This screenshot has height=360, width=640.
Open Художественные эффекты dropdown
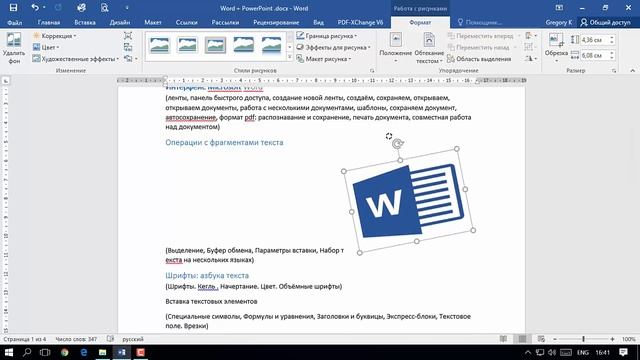(75, 59)
